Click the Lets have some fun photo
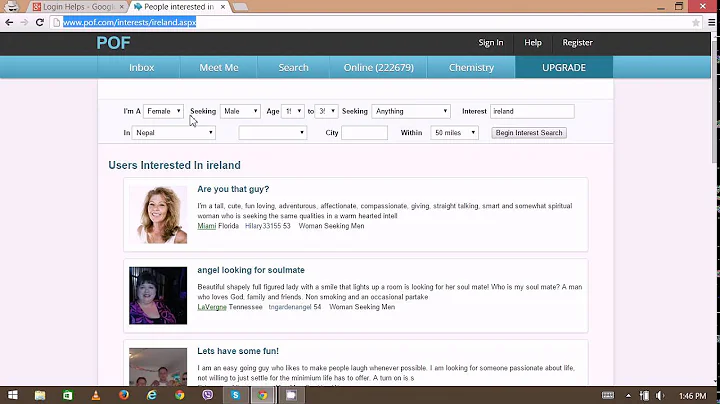The width and height of the screenshot is (720, 404). (158, 367)
